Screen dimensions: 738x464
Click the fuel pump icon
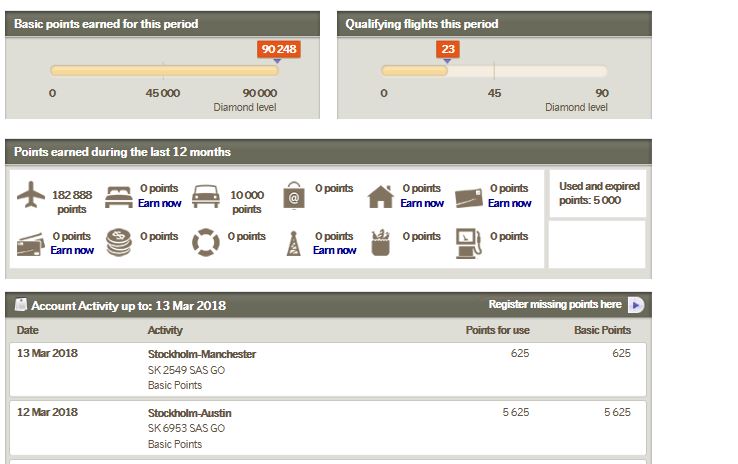point(467,243)
